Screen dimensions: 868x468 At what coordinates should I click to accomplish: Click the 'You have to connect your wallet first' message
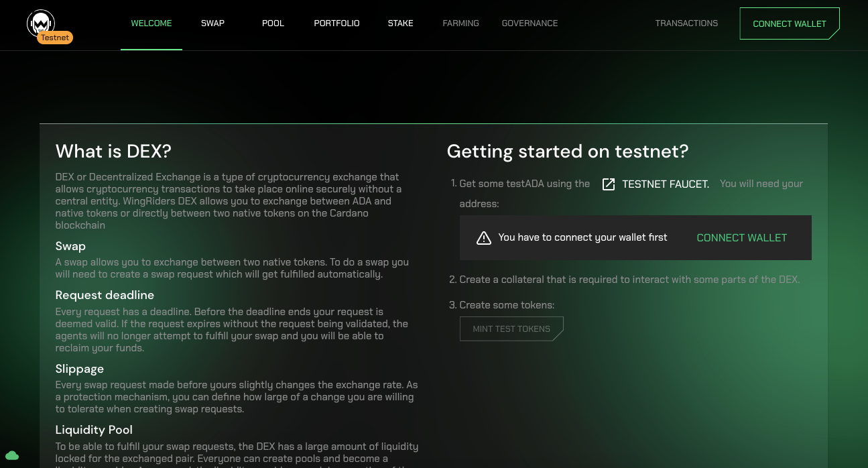pos(582,237)
